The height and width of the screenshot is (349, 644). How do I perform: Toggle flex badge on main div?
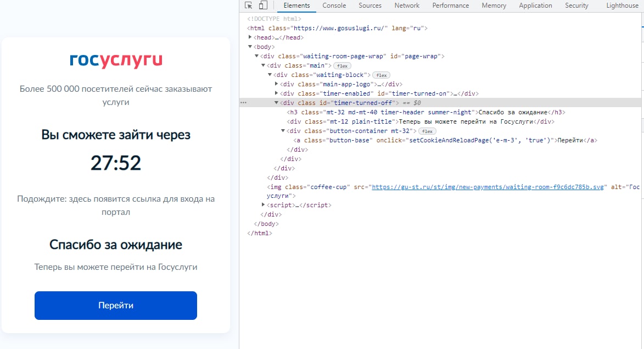click(x=342, y=66)
